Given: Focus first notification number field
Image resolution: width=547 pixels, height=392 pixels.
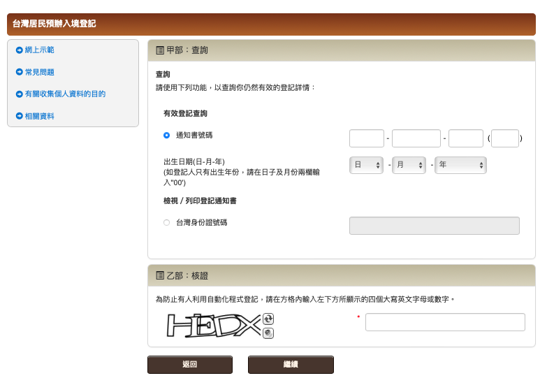Looking at the screenshot, I should click(x=367, y=138).
